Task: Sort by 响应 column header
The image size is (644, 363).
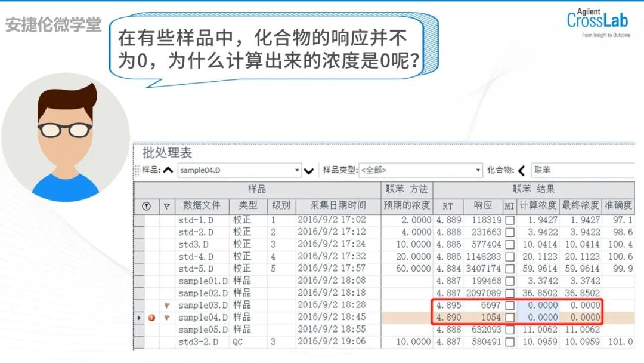Action: [x=483, y=205]
